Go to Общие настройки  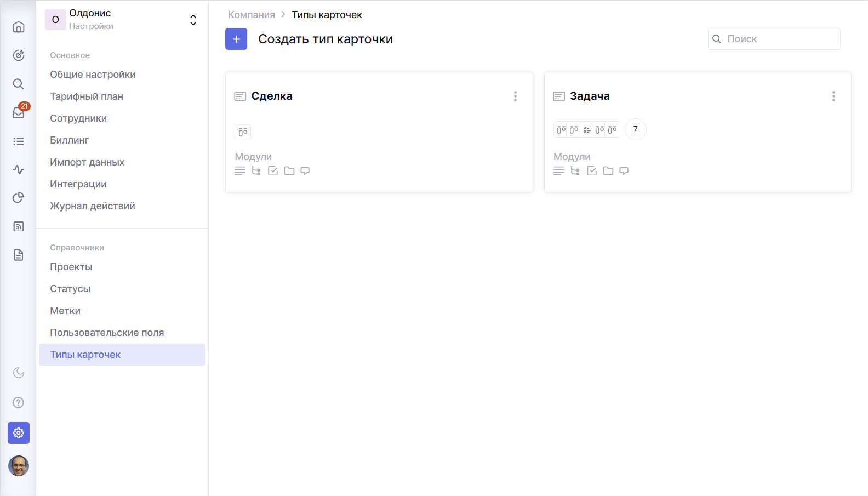pyautogui.click(x=93, y=75)
